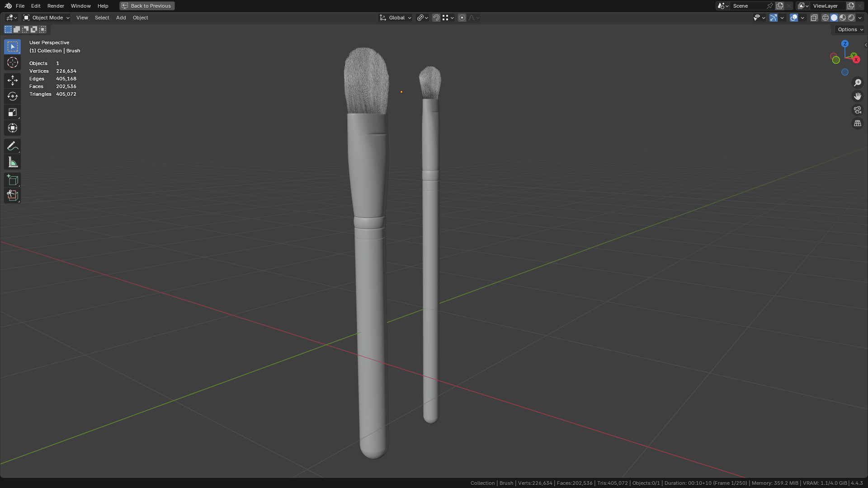Click the zoom magnifier viewport icon
The height and width of the screenshot is (488, 868).
pos(858,83)
